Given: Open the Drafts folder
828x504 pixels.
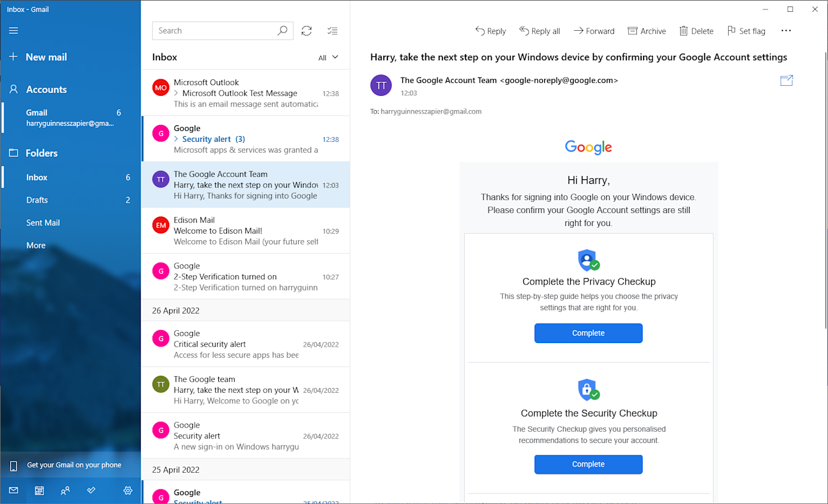Looking at the screenshot, I should 70,200.
